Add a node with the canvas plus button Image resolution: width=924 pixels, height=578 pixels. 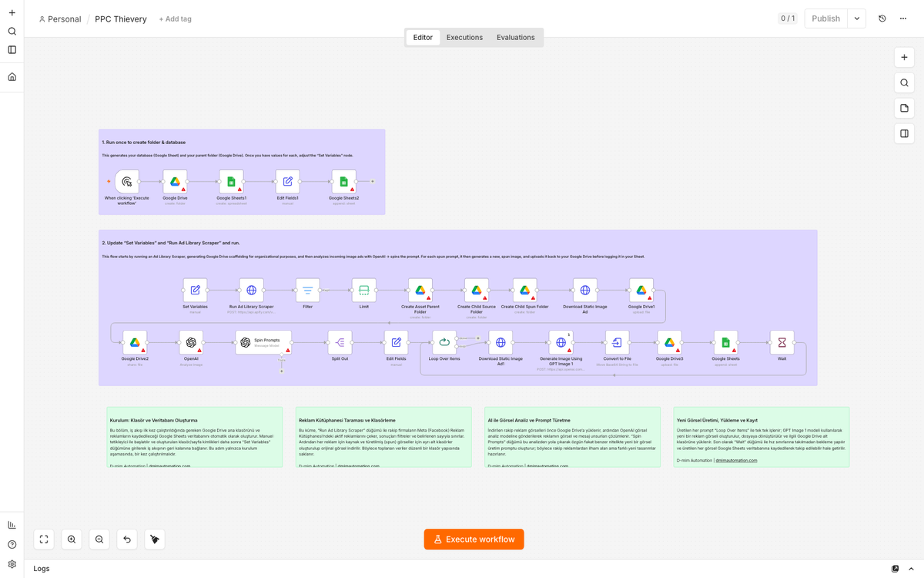[x=904, y=58]
